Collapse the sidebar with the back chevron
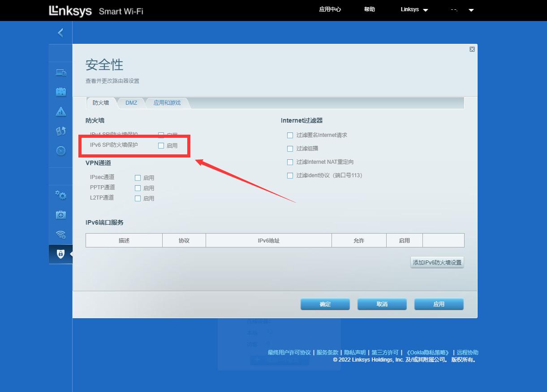547x392 pixels. tap(60, 32)
